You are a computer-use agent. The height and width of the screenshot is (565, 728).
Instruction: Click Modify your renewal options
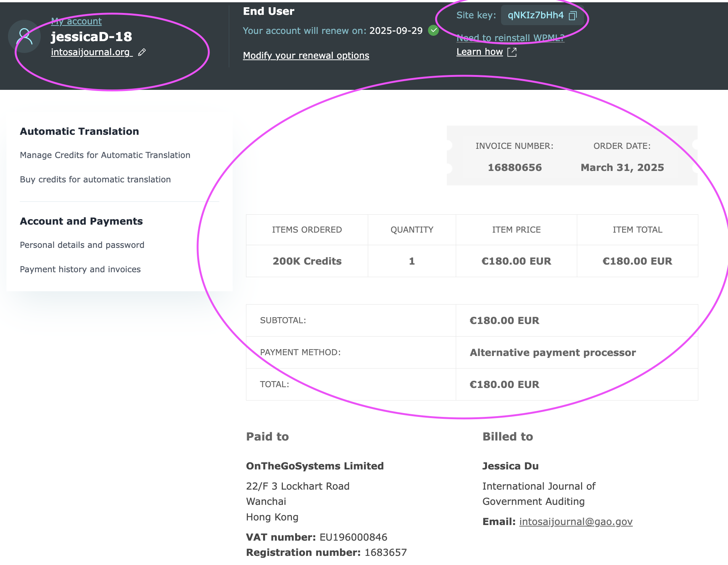coord(306,56)
